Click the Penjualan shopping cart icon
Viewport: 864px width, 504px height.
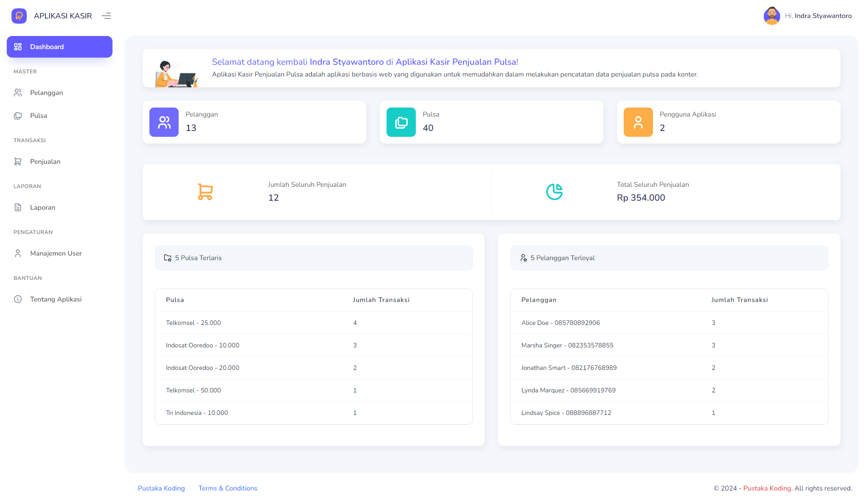pos(18,161)
